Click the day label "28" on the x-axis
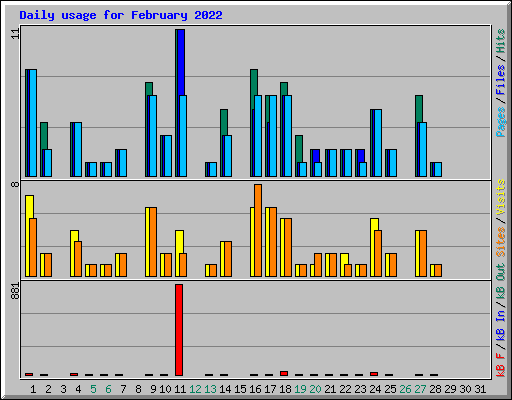This screenshot has height=400, width=512. click(x=435, y=389)
